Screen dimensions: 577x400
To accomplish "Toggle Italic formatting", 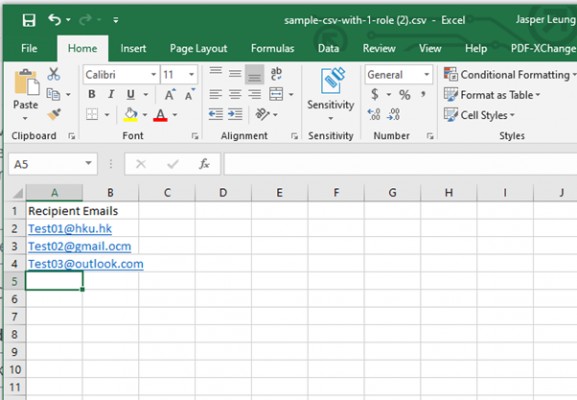I will point(111,94).
